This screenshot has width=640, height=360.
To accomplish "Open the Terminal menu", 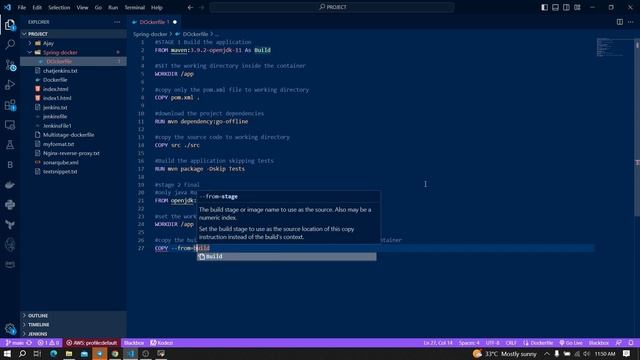I will (x=134, y=7).
